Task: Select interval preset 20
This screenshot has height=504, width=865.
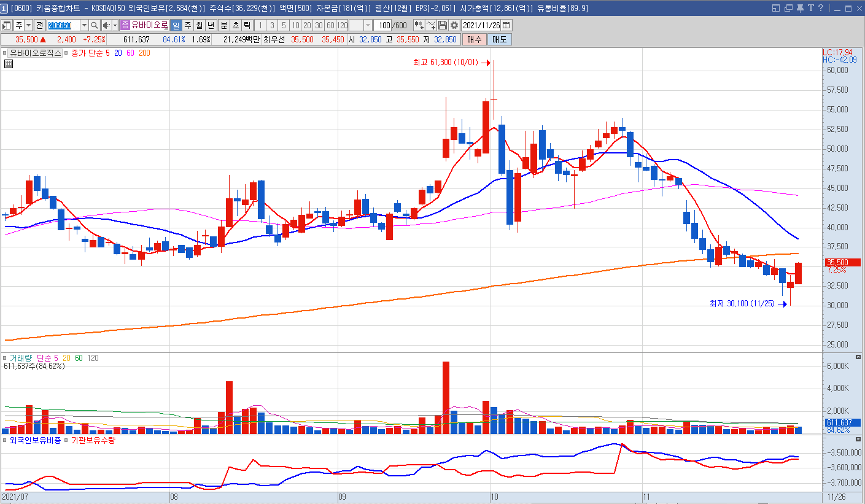Action: [307, 25]
